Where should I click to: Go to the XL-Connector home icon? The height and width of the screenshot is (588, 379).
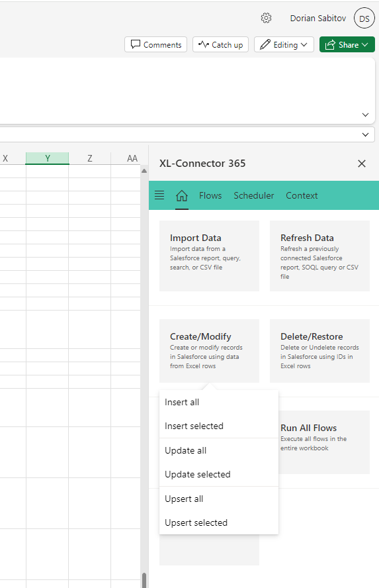pyautogui.click(x=182, y=195)
